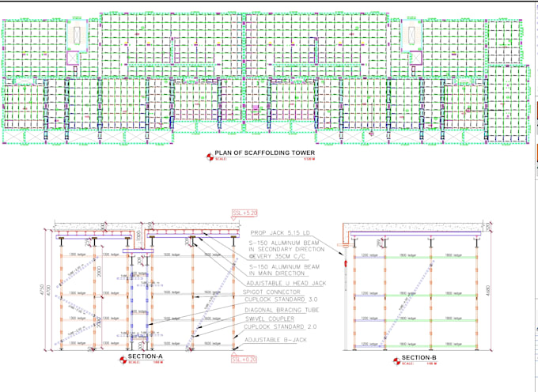Select the SSL +5.20 level tag
The height and width of the screenshot is (392, 538).
click(244, 213)
